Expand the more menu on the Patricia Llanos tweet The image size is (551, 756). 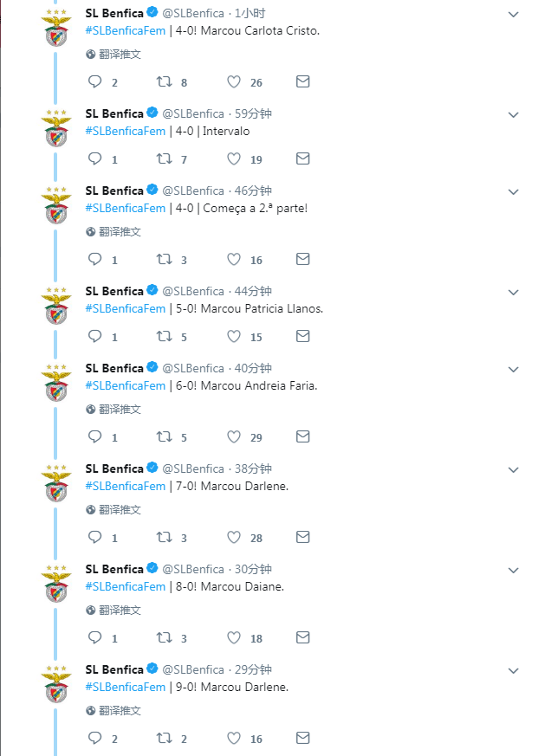[x=514, y=292]
